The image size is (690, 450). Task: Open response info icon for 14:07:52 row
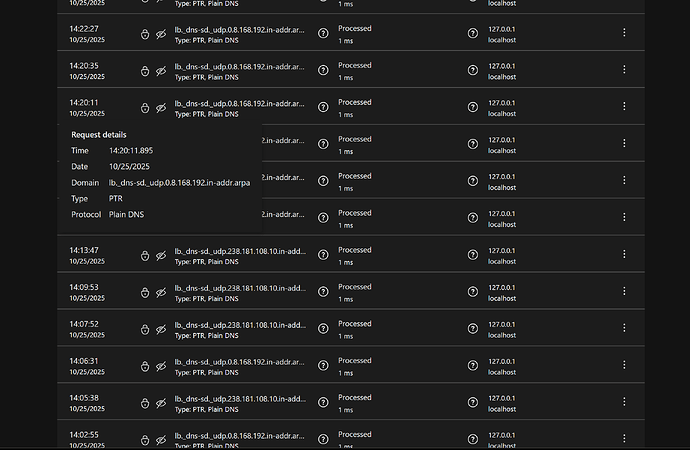pos(323,329)
